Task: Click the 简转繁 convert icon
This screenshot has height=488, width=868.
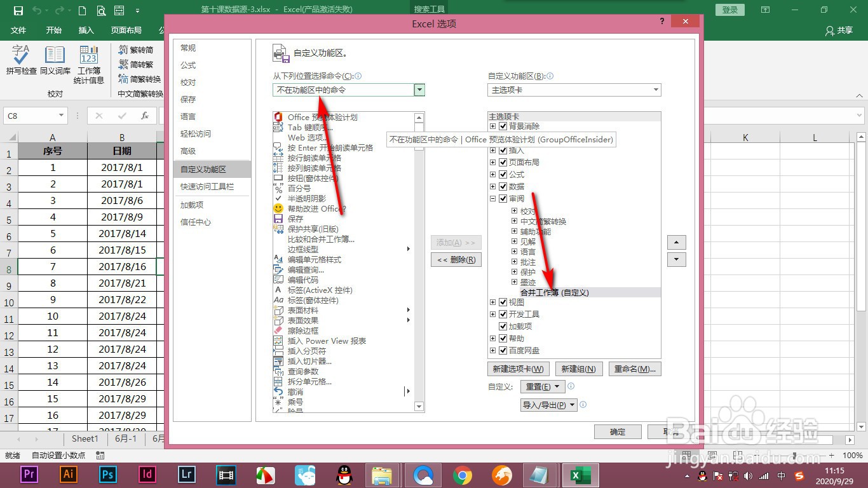Action: (135, 64)
